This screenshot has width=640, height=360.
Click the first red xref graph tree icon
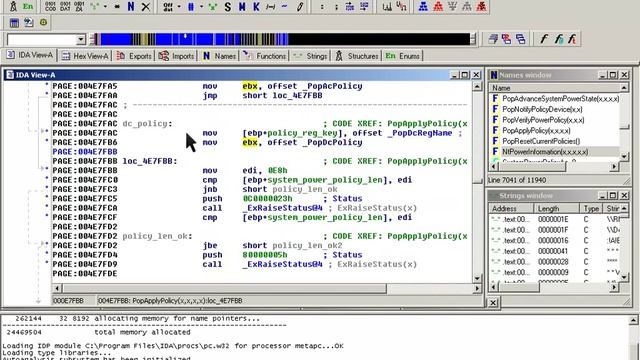pyautogui.click(x=438, y=6)
